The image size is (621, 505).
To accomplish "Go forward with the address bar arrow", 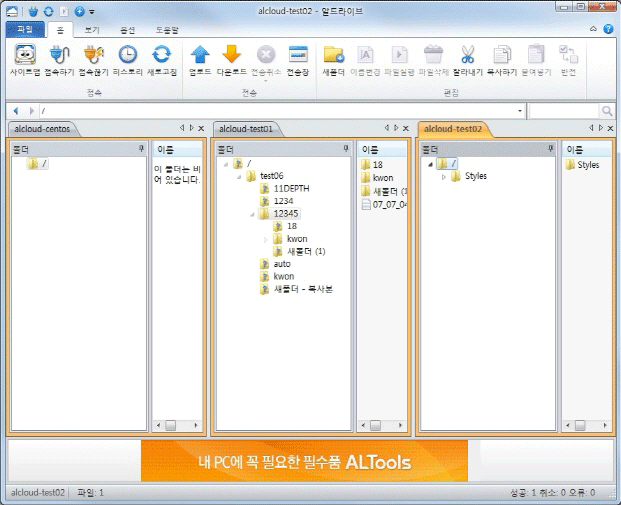I will tap(32, 111).
